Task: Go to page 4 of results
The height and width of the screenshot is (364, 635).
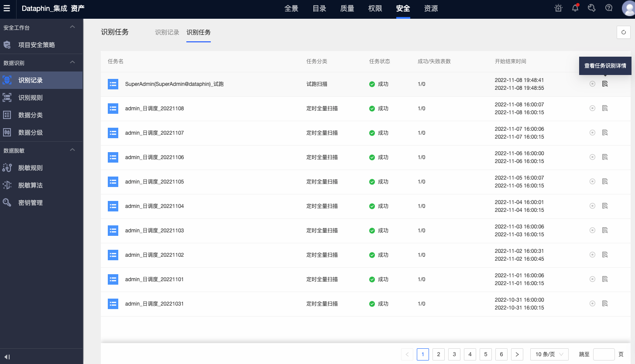Action: [x=470, y=354]
